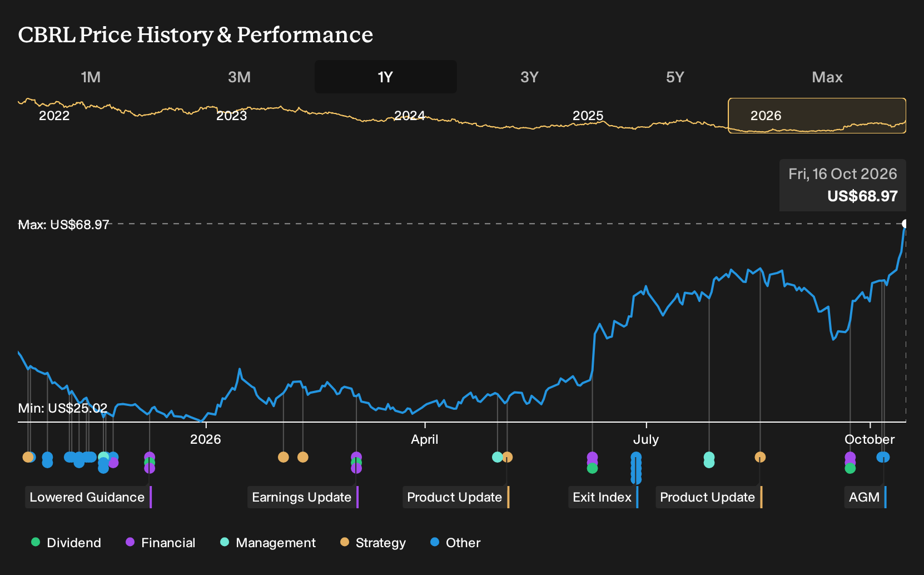Toggle the Management legend filter

[268, 543]
